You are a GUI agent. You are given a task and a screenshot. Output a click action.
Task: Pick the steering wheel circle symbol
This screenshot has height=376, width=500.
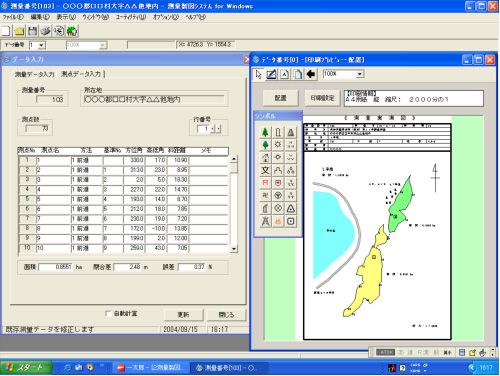point(278,196)
